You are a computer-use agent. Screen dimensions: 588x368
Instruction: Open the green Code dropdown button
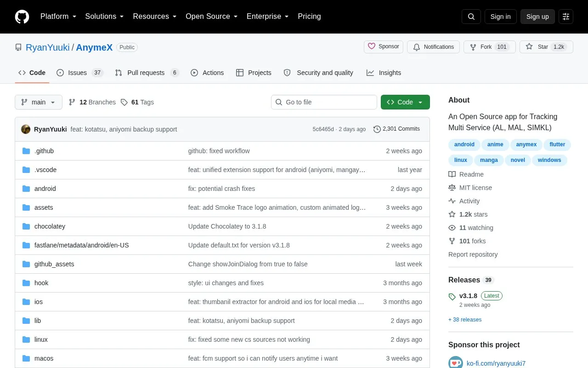coord(405,102)
